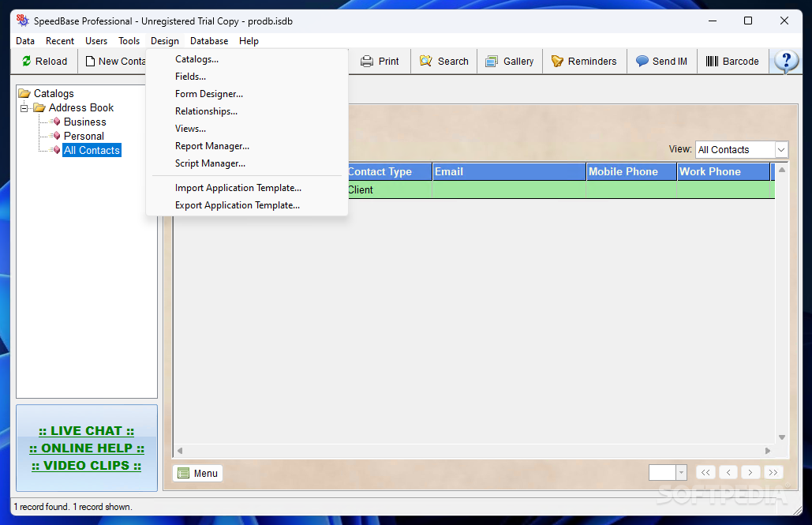Click the SpeedBase app icon in title bar
Viewport: 812px width, 525px height.
click(x=22, y=21)
